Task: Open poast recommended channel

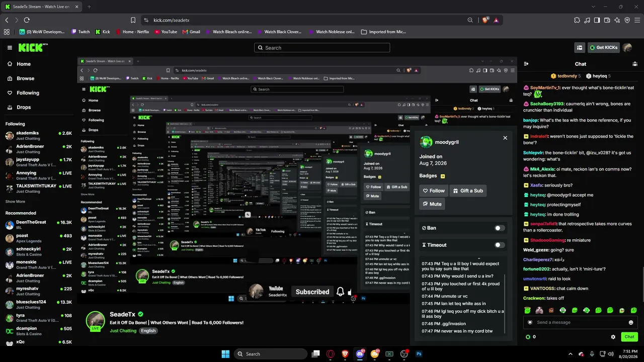Action: click(x=38, y=238)
